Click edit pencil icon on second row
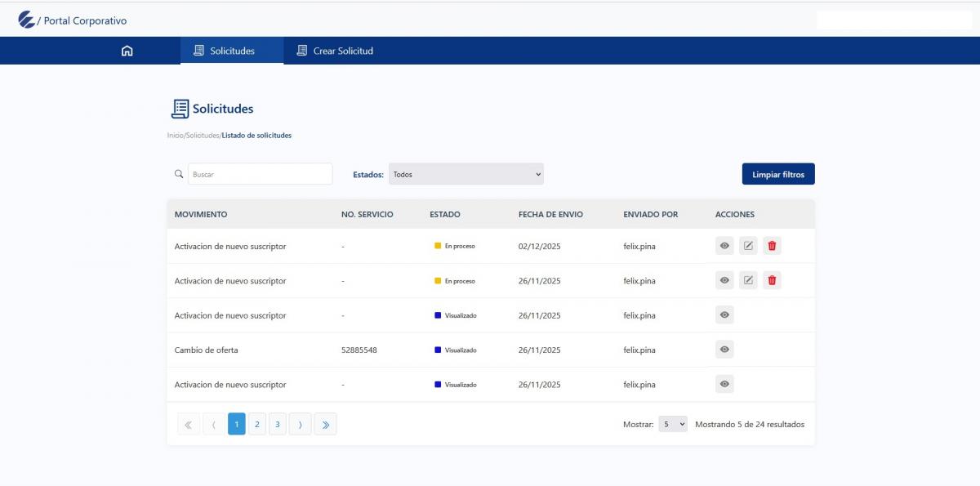The image size is (980, 486). 748,281
